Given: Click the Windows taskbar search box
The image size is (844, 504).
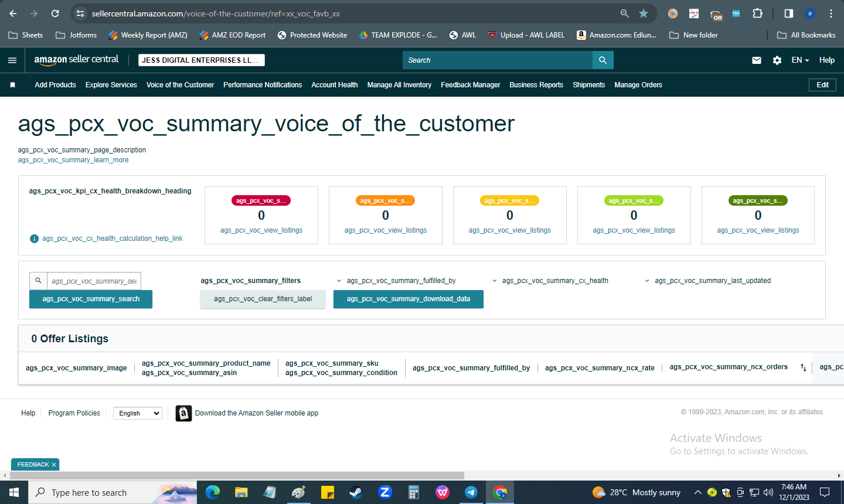Looking at the screenshot, I should coord(113,492).
